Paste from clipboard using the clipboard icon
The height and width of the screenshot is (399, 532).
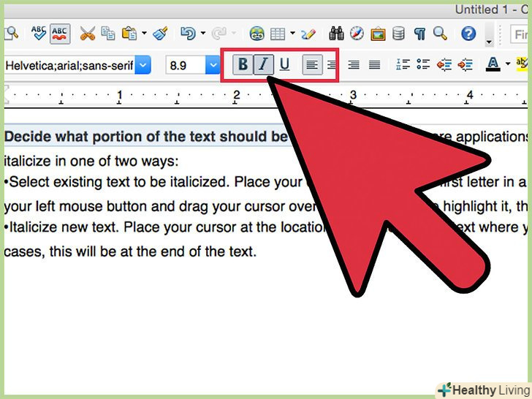coord(129,34)
